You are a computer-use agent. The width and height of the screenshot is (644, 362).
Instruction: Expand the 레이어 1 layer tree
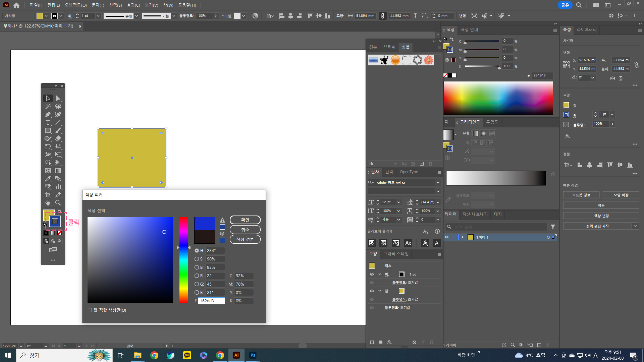tap(462, 237)
